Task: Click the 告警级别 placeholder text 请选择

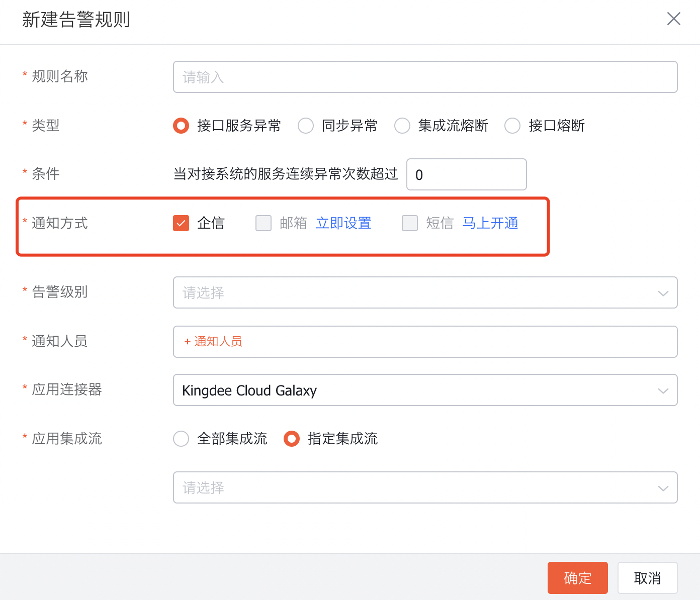Action: pyautogui.click(x=203, y=292)
